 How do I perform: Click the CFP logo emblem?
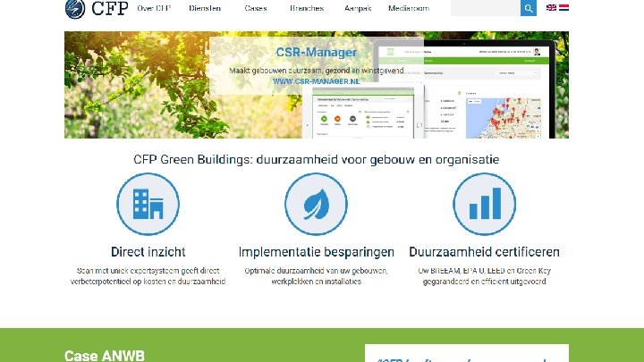[75, 9]
